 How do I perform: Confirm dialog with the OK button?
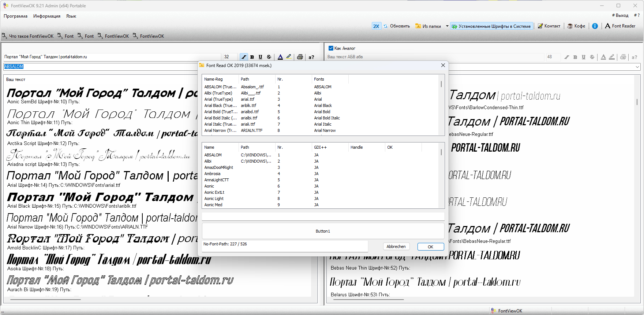point(430,247)
